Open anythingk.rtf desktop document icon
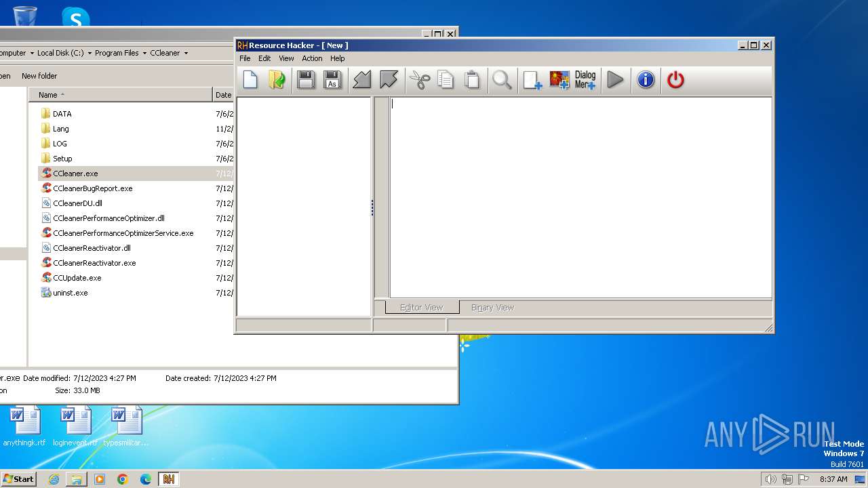This screenshot has width=868, height=488. pos(24,426)
